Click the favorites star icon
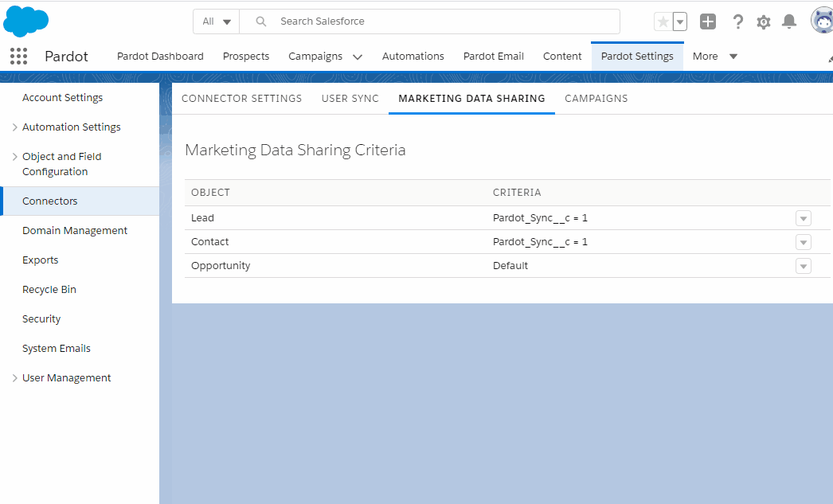Image resolution: width=833 pixels, height=504 pixels. (x=663, y=21)
